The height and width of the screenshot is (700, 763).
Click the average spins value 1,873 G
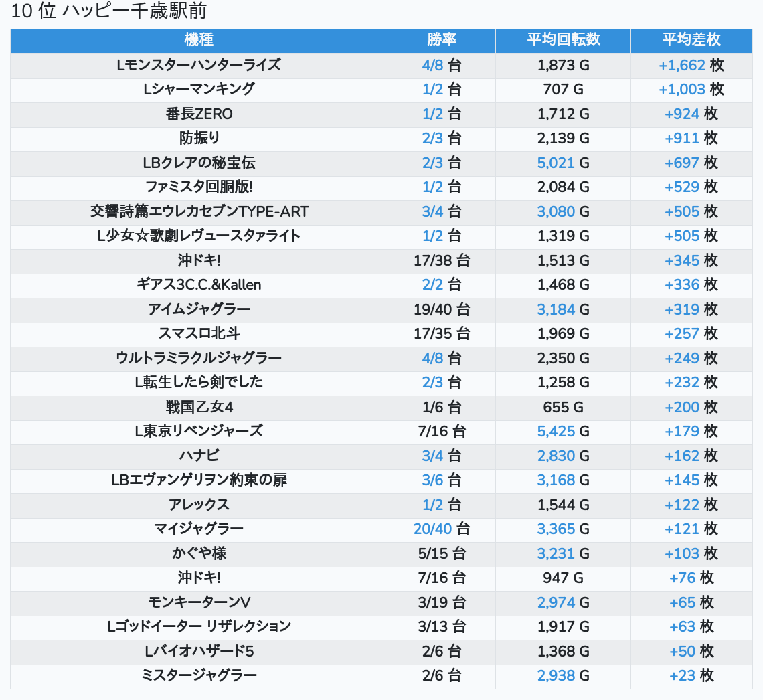click(563, 65)
